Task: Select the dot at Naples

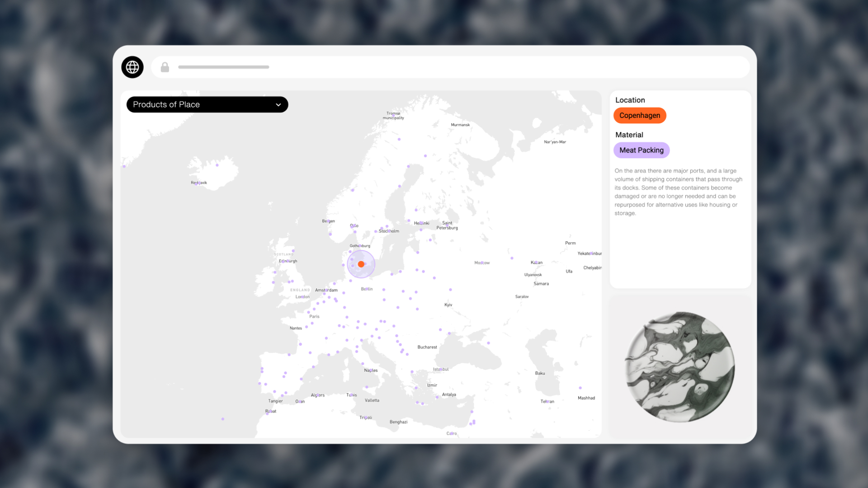Action: click(x=370, y=371)
